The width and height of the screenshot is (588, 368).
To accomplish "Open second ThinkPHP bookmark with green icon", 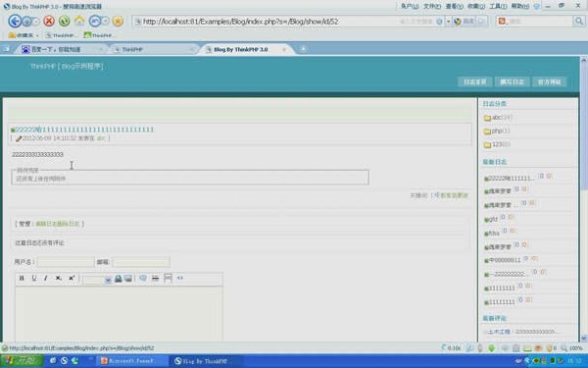I will tap(99, 35).
